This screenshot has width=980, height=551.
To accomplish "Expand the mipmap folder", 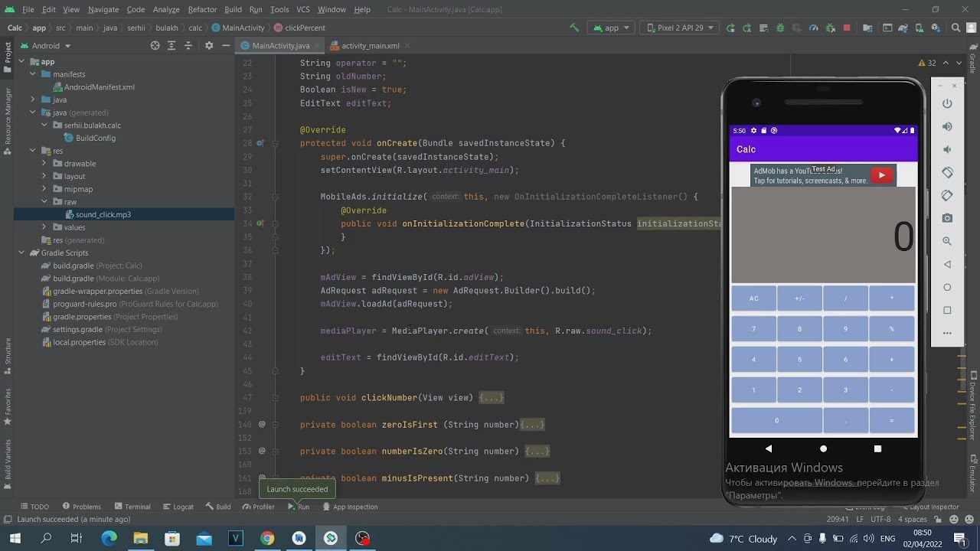I will [44, 189].
